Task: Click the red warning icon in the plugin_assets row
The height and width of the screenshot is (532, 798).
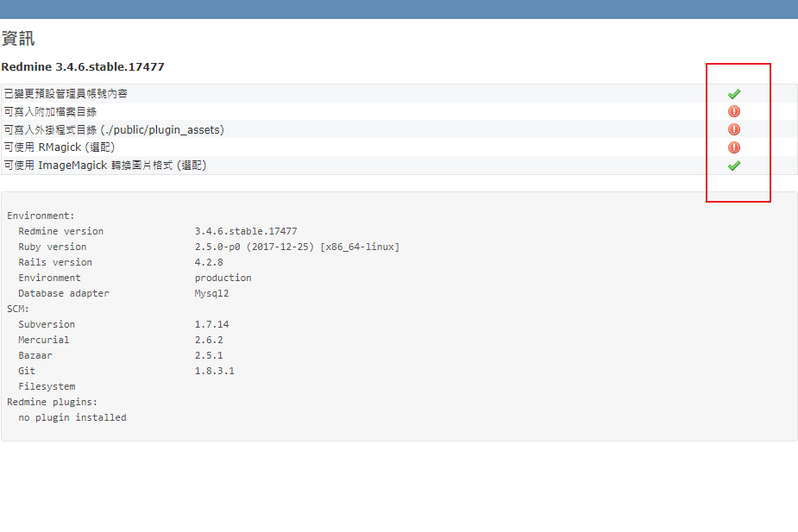Action: point(734,129)
